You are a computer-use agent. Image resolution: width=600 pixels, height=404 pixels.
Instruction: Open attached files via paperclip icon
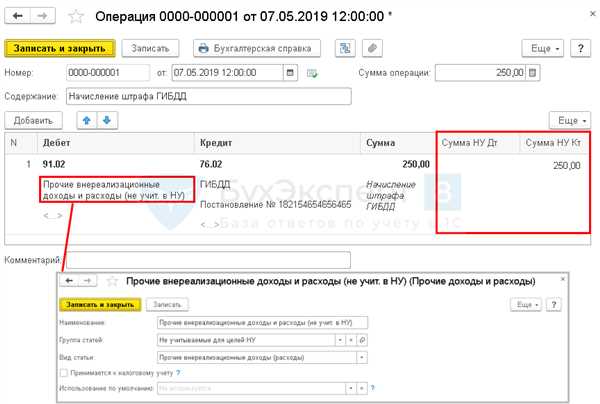[x=372, y=48]
